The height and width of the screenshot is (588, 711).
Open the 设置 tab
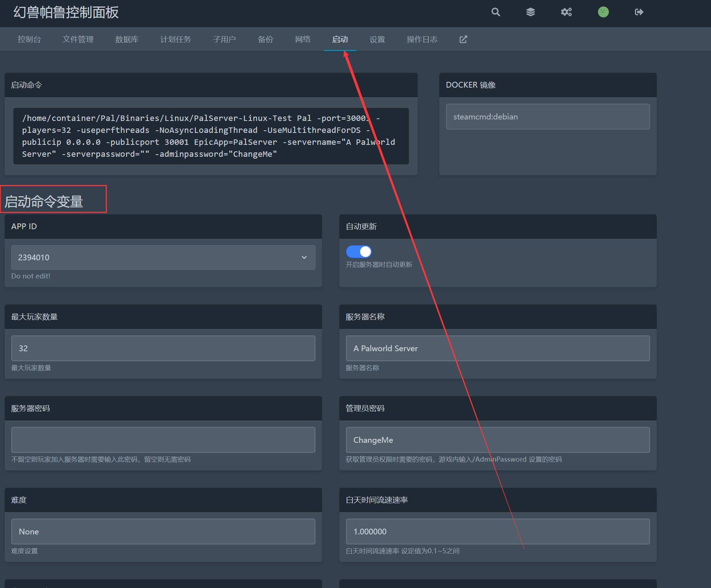[x=377, y=39]
